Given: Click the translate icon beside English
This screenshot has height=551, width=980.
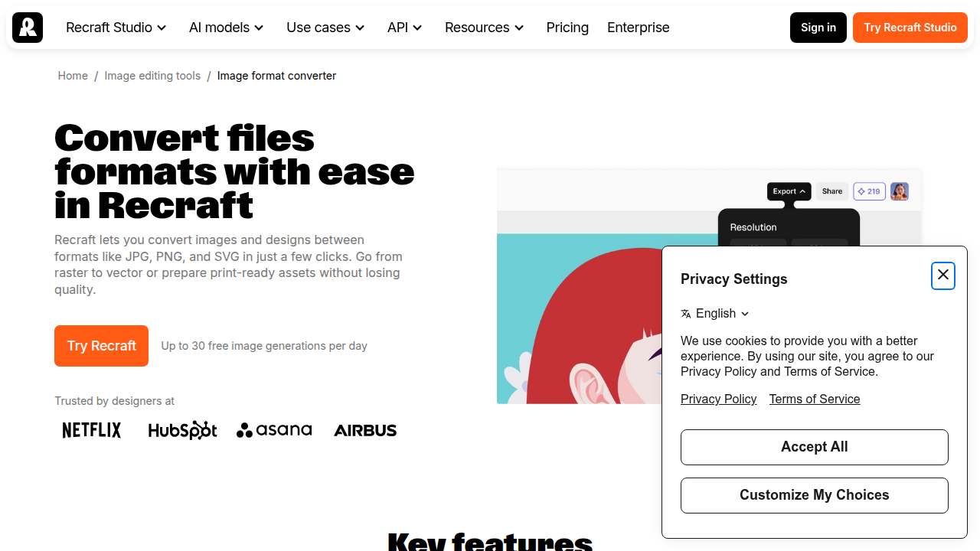Looking at the screenshot, I should click(x=686, y=314).
